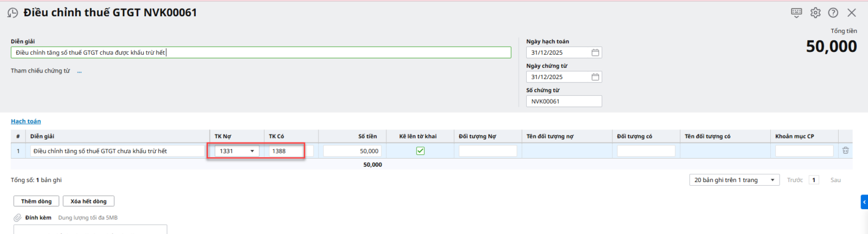Viewport: 868px width, 234px height.
Task: Open calendar for Ngày chứng từ
Action: 595,77
